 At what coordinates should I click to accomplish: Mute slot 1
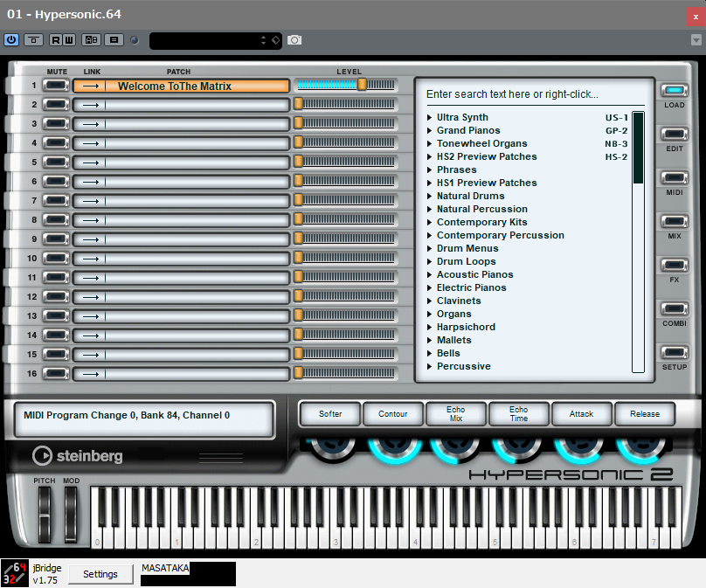(56, 86)
